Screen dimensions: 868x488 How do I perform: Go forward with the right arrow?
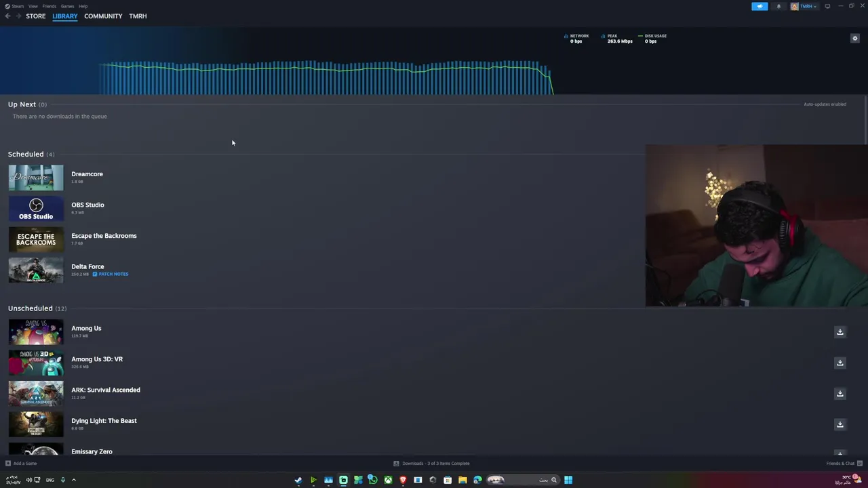pos(18,16)
